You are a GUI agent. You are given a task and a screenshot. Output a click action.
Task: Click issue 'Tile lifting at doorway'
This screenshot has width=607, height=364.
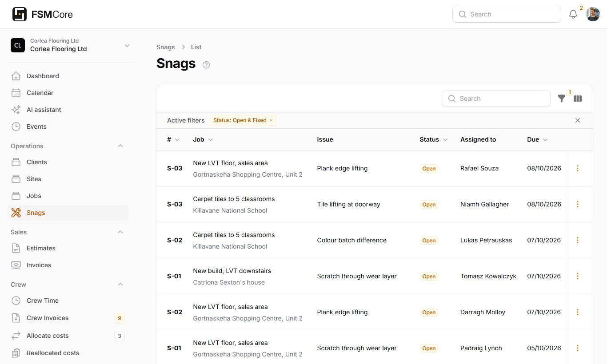pyautogui.click(x=348, y=204)
